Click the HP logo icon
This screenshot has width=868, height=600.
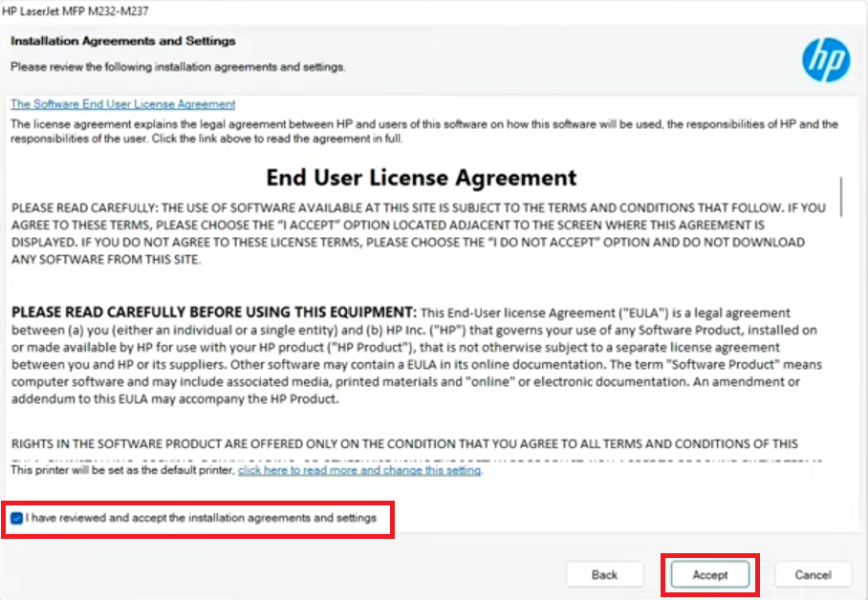(826, 60)
